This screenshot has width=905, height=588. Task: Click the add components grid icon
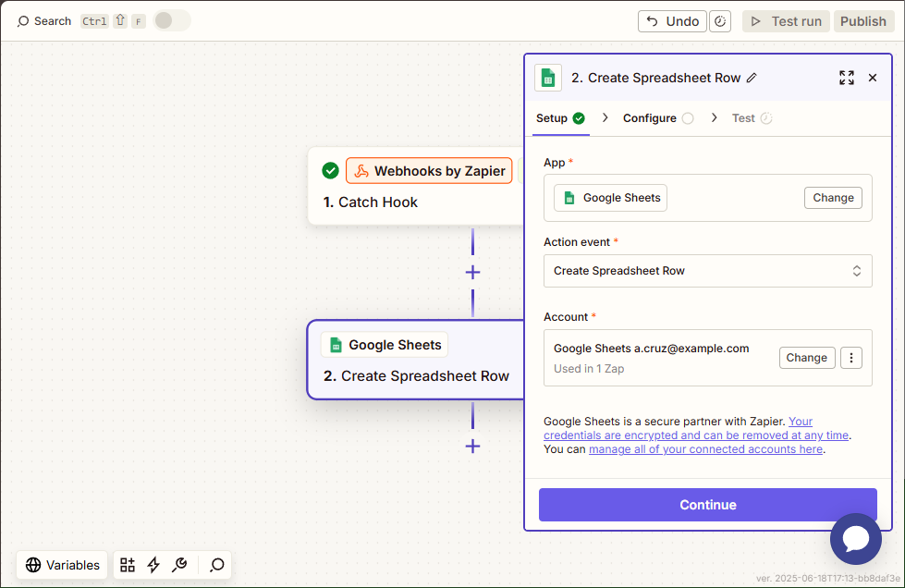click(128, 565)
